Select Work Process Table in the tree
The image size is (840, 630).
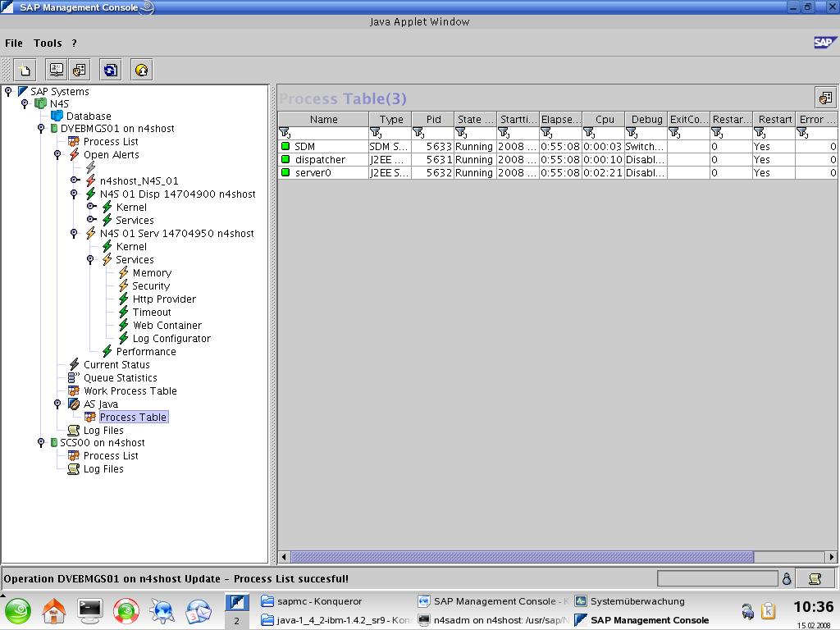[x=130, y=390]
